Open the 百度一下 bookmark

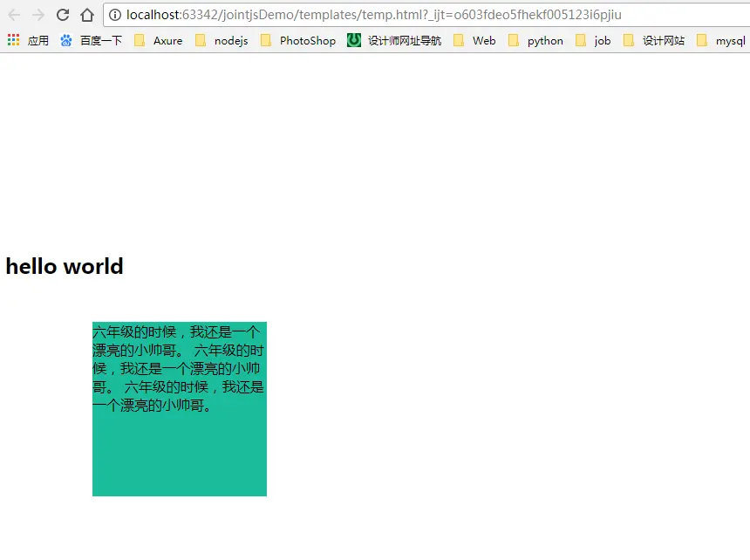click(x=91, y=41)
